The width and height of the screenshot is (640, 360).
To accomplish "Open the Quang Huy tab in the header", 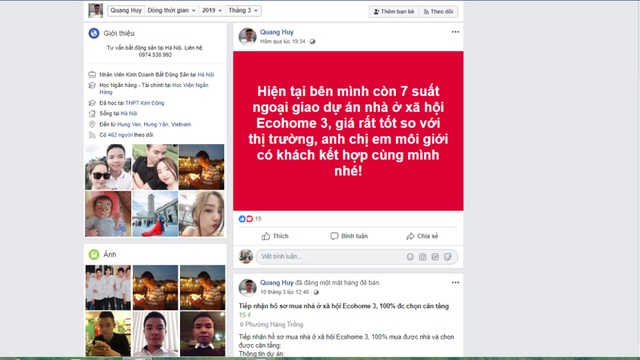I will click(126, 11).
